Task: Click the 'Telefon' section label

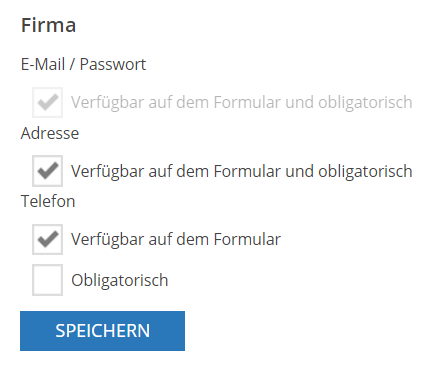Action: pyautogui.click(x=48, y=201)
